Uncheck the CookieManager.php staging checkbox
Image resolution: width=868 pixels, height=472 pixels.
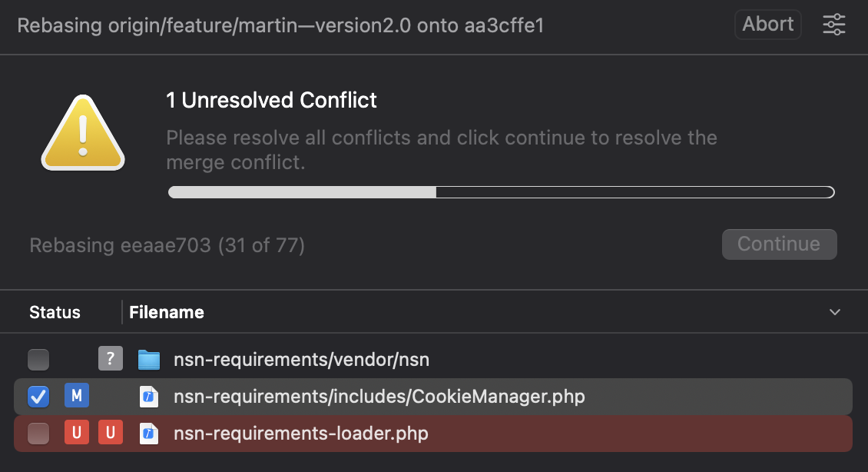tap(38, 397)
